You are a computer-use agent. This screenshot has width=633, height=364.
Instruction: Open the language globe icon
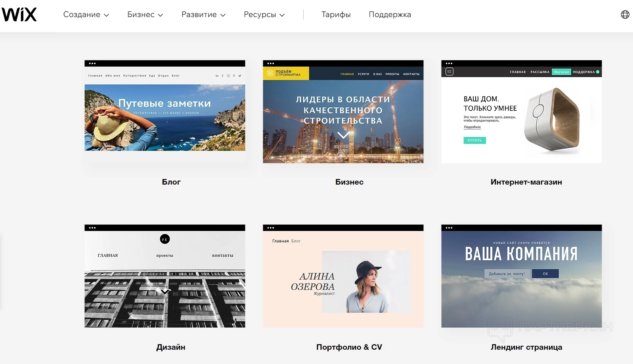click(625, 15)
